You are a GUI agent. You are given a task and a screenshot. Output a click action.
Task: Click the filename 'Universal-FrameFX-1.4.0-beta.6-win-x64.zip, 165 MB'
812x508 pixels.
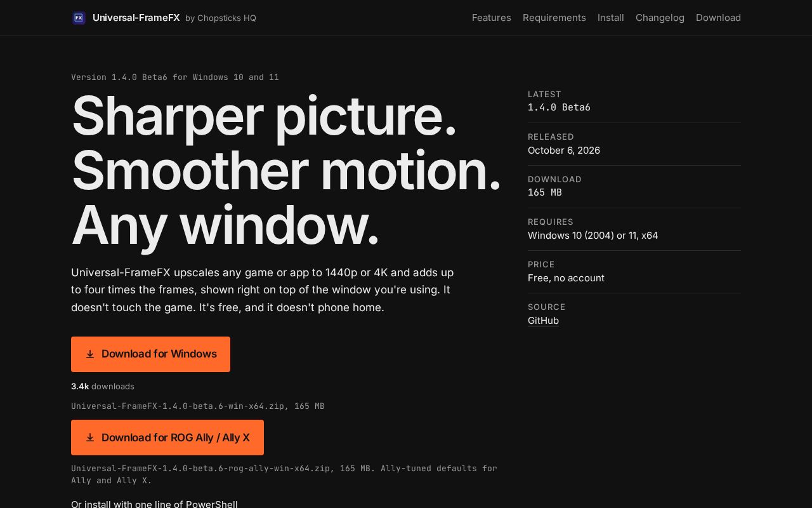tap(197, 406)
